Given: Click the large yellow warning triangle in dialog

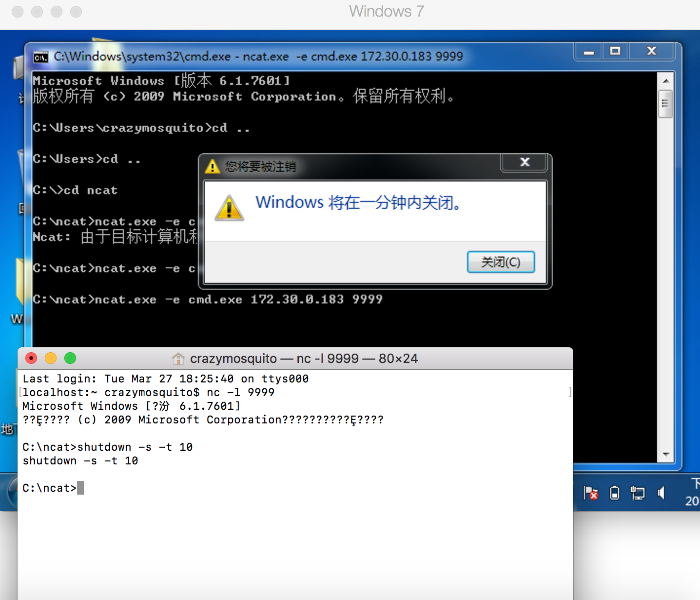Looking at the screenshot, I should [229, 208].
